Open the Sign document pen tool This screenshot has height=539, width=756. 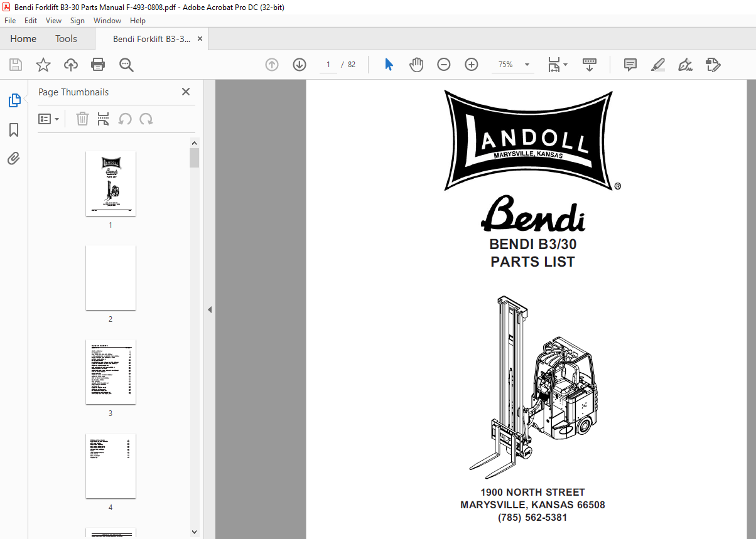[685, 65]
